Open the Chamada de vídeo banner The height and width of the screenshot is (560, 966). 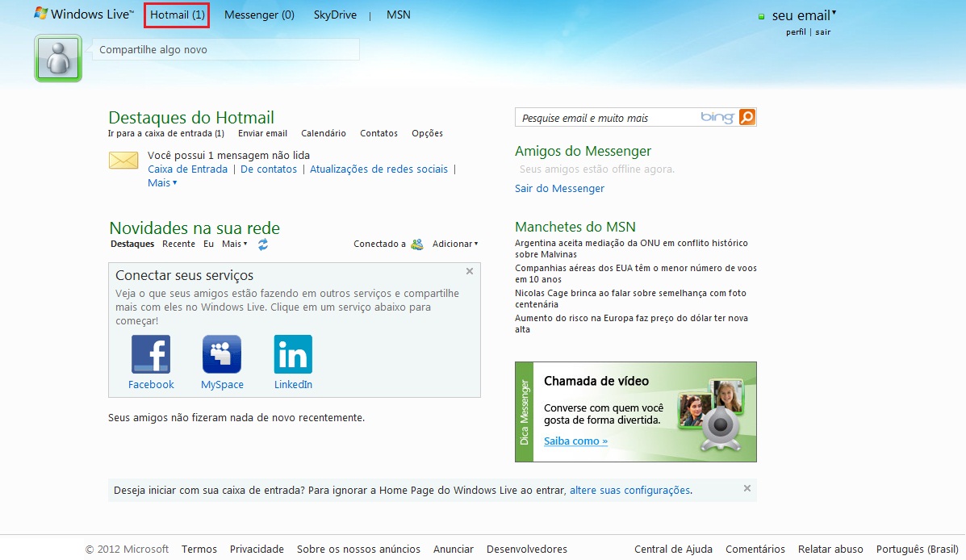(x=636, y=412)
